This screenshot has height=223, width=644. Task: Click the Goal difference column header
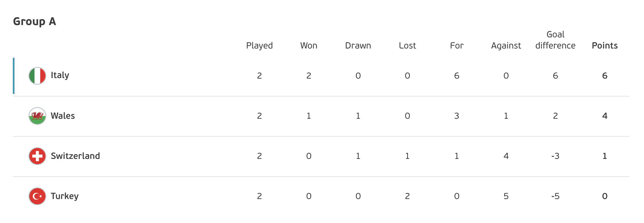(x=555, y=40)
